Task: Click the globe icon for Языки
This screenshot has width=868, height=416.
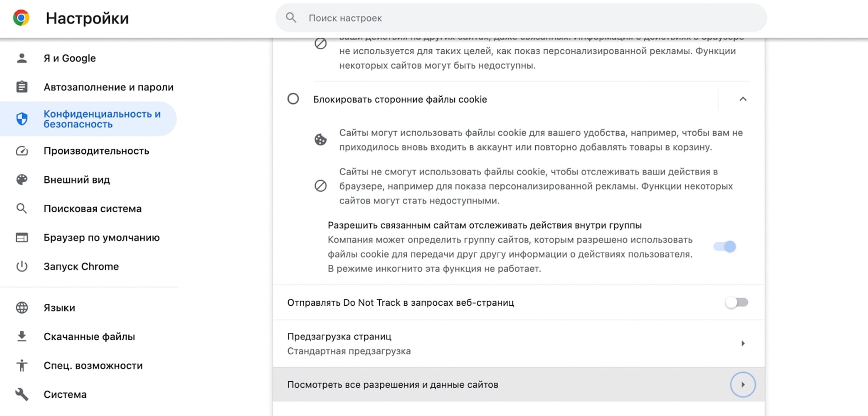Action: [x=22, y=308]
